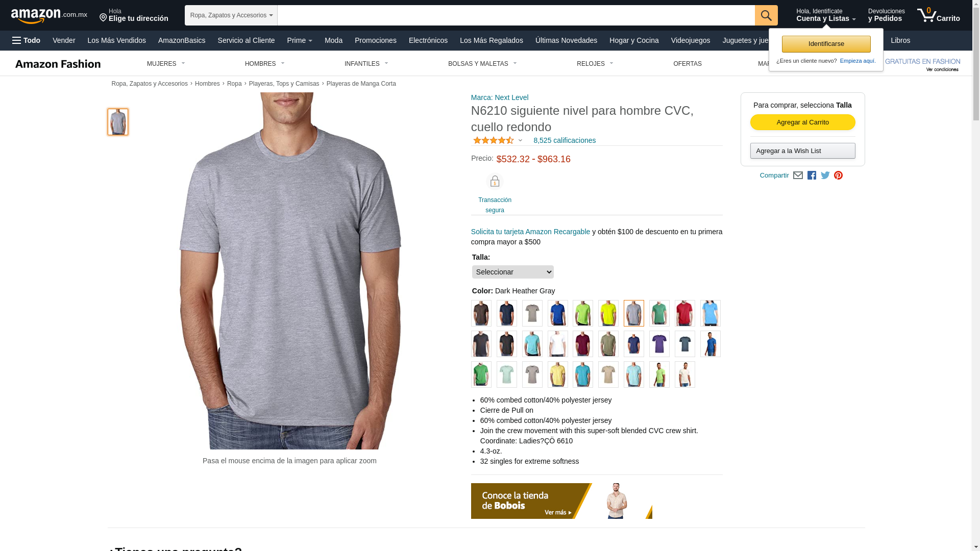Select the red shirt color swatch
The image size is (980, 551).
[x=684, y=313]
